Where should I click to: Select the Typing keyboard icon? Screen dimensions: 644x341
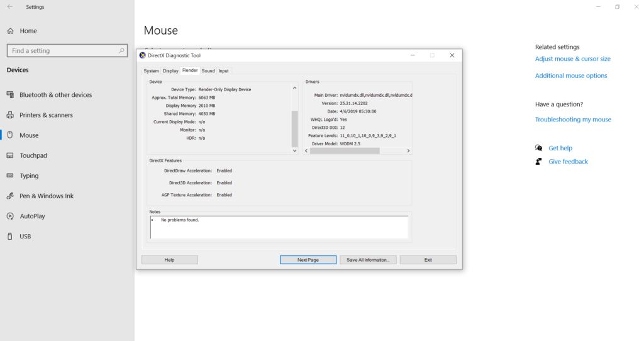[10, 176]
